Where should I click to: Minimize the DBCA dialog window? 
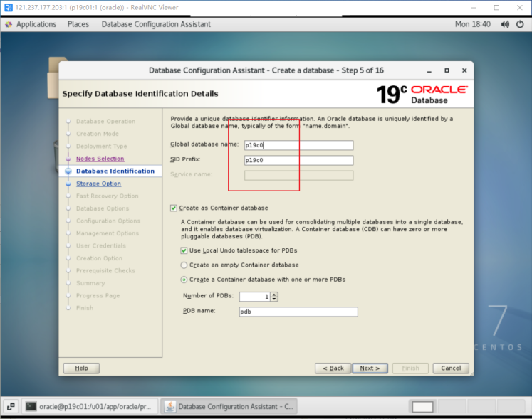click(429, 70)
